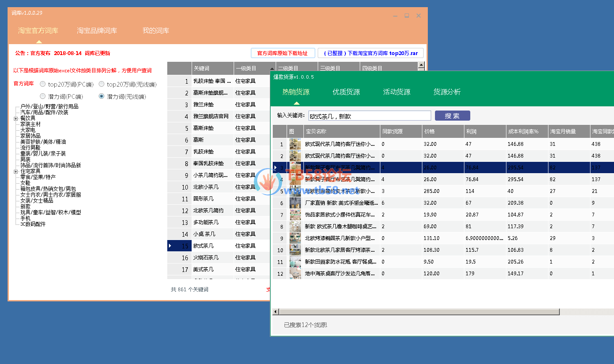Select keyword row 火烧石茶几
This screenshot has width=614, height=364.
pyautogui.click(x=219, y=258)
